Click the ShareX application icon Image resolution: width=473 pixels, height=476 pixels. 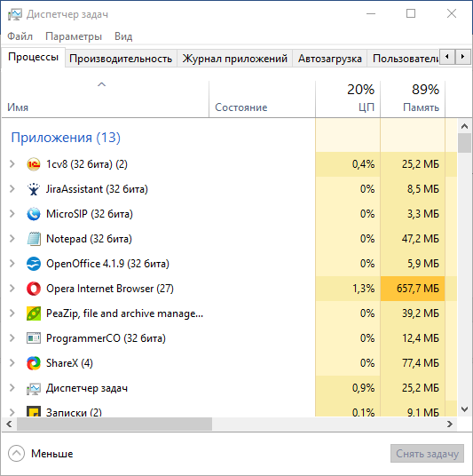tap(34, 363)
